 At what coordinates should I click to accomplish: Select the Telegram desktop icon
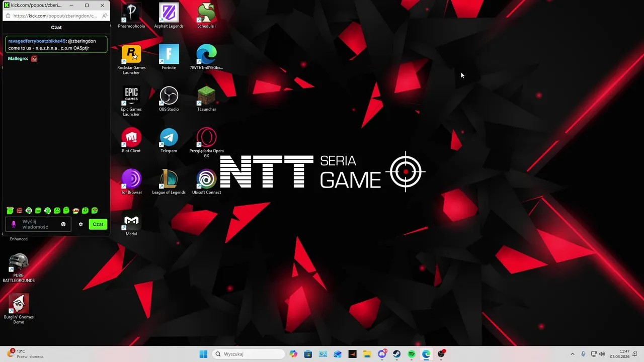pos(169,140)
